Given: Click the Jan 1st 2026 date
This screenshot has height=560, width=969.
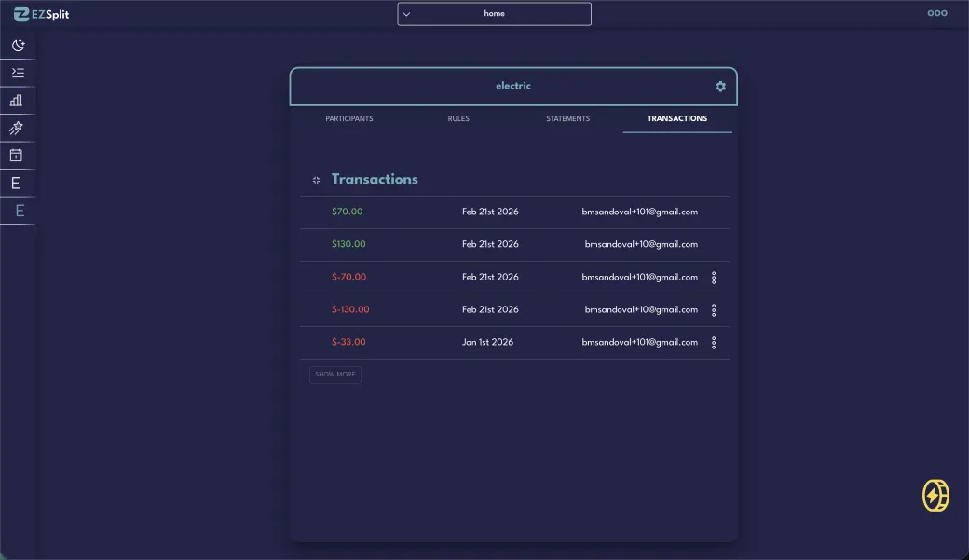Looking at the screenshot, I should point(487,342).
